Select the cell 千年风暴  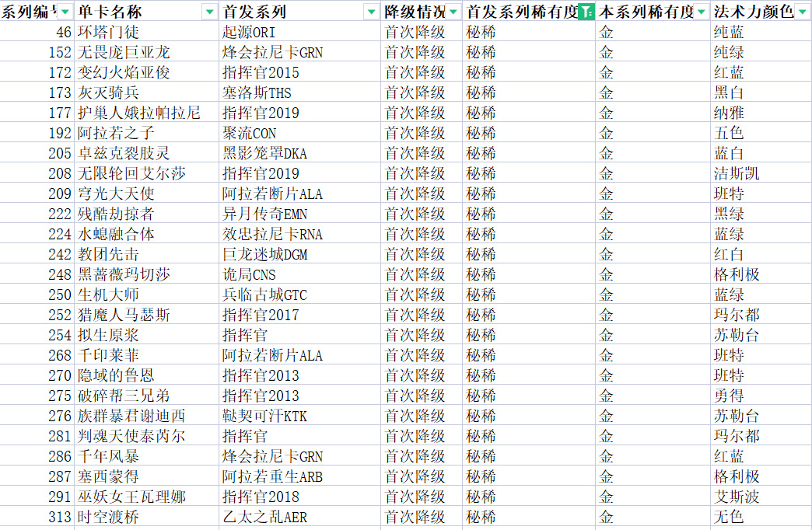(146, 456)
